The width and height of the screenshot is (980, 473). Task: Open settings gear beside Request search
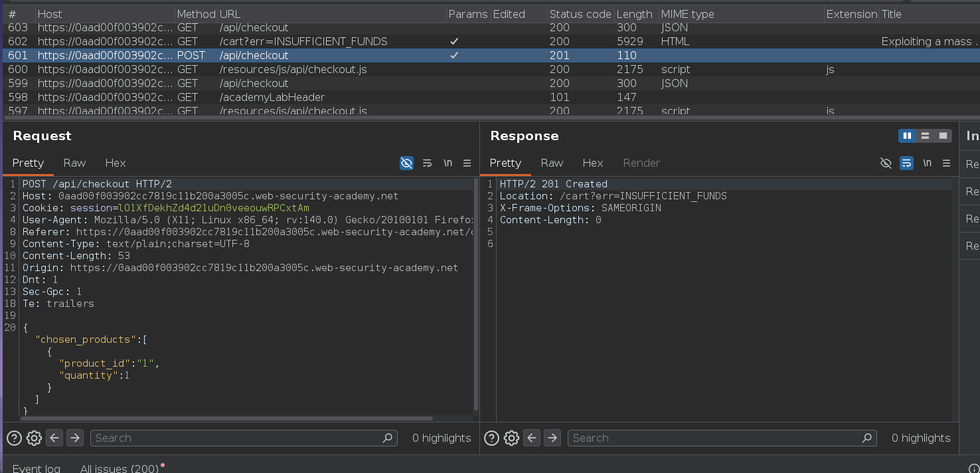(x=34, y=438)
